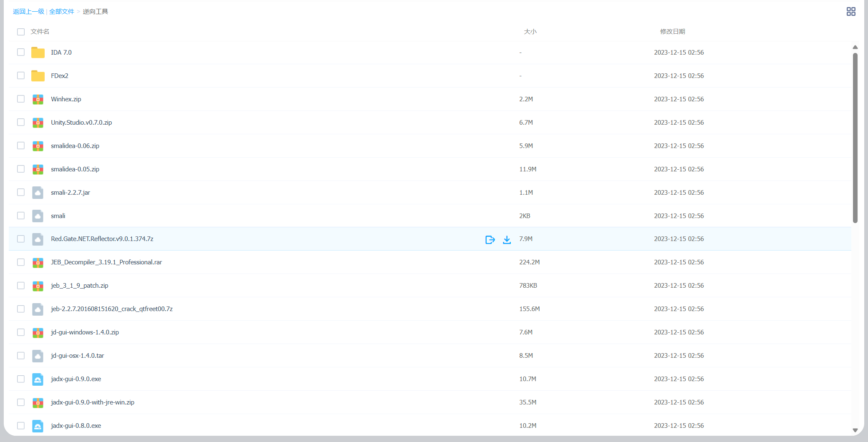Click the smali file icon

tap(38, 216)
